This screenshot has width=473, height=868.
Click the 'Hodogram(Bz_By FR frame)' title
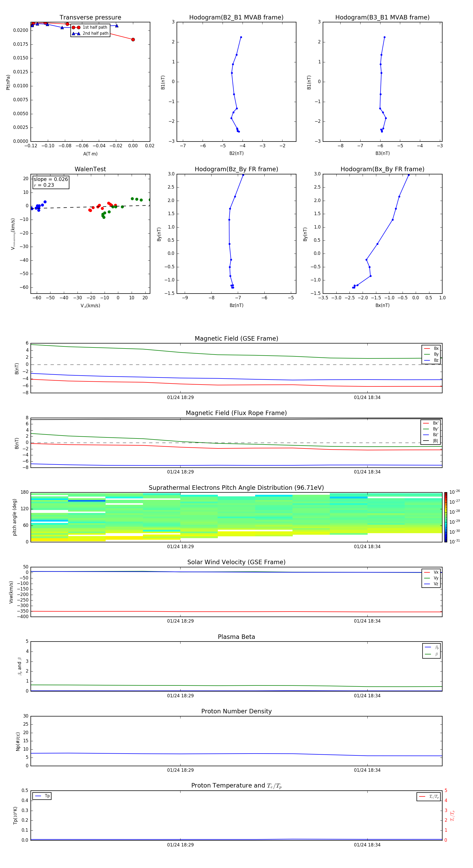coord(236,169)
